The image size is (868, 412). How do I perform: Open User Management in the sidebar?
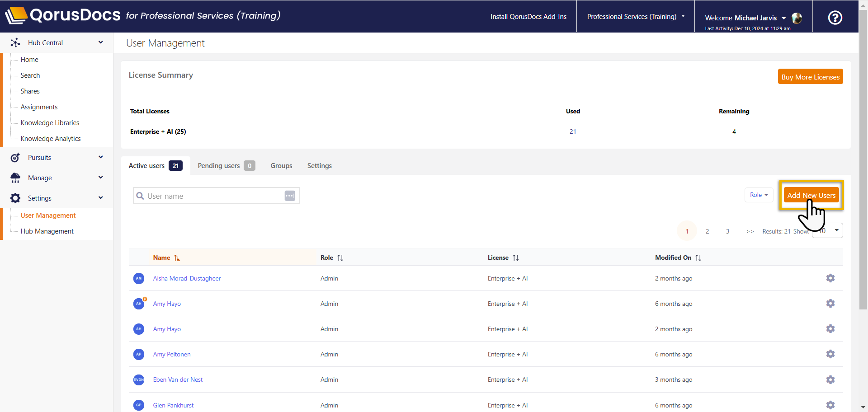coord(48,215)
